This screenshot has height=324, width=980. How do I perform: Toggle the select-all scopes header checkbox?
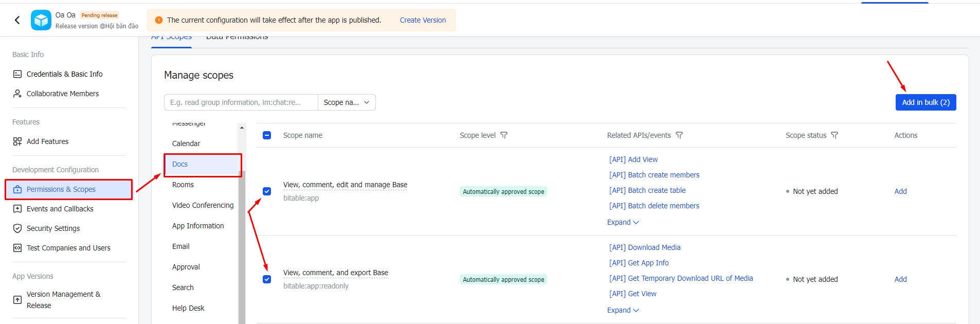coord(267,135)
